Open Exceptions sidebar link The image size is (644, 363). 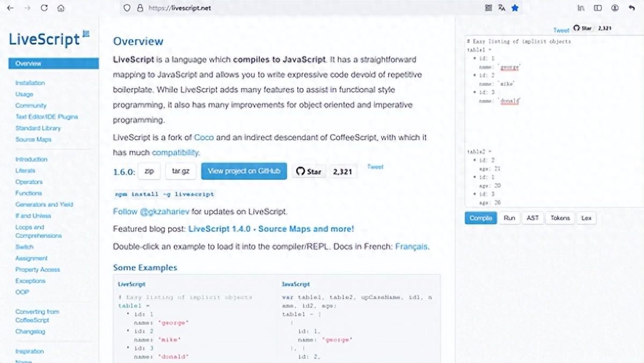click(31, 280)
